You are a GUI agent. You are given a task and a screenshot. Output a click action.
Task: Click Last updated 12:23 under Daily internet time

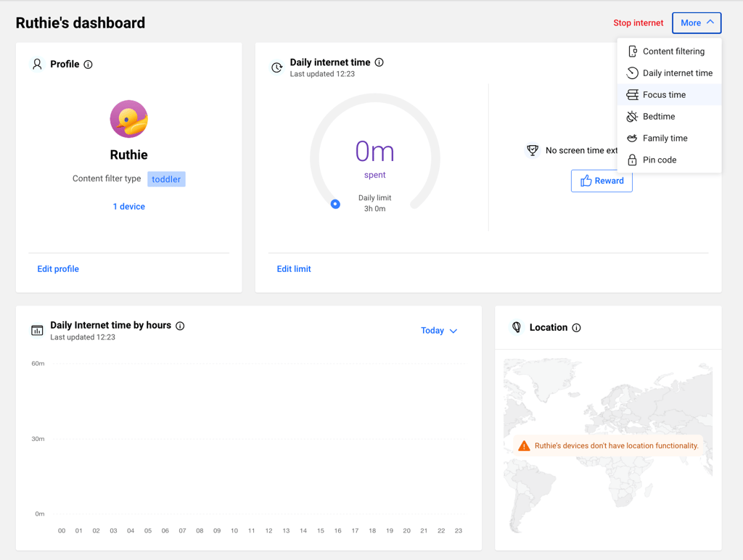(322, 74)
